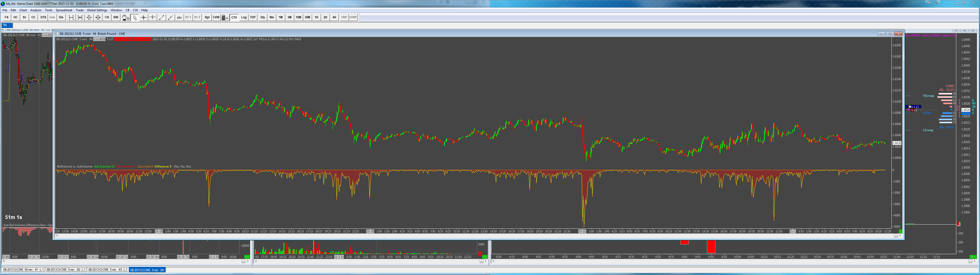Open the Spreadsheet menu

click(64, 10)
